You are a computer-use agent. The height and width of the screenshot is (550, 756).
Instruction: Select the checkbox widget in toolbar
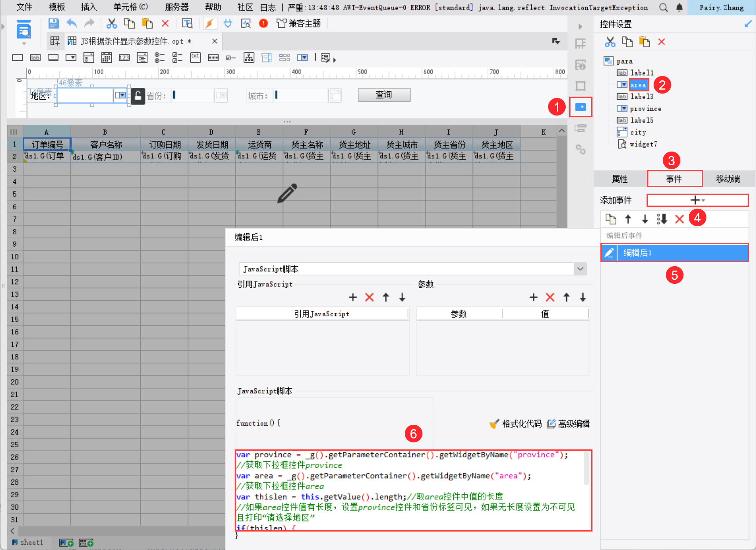[230, 58]
